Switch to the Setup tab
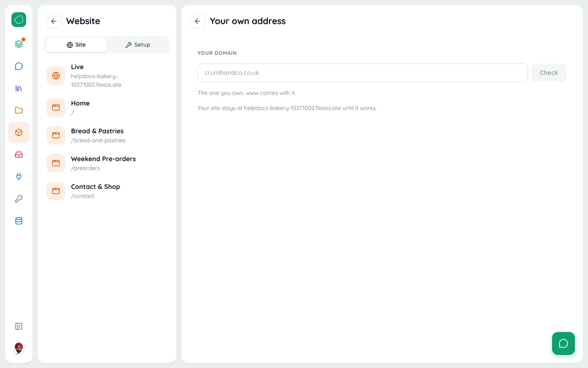 [x=138, y=45]
